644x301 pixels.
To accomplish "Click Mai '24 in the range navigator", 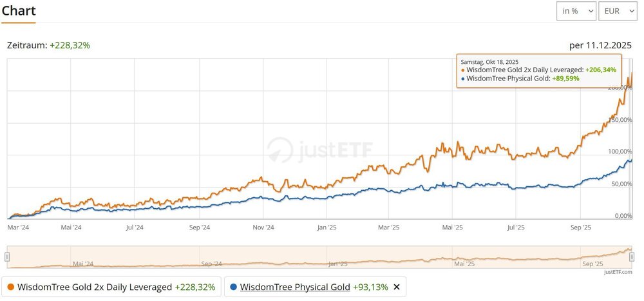I will coord(83,264).
